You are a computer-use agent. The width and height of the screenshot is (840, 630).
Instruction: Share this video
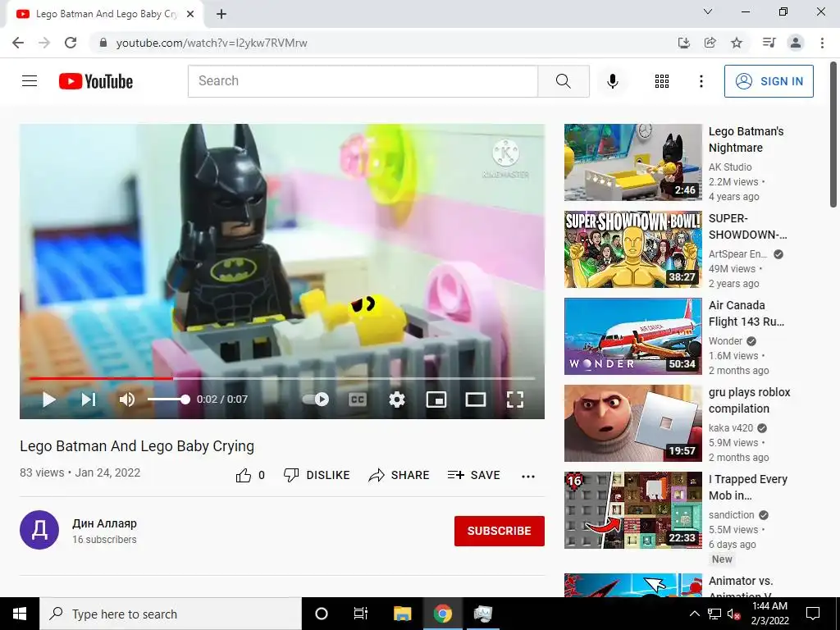point(399,475)
